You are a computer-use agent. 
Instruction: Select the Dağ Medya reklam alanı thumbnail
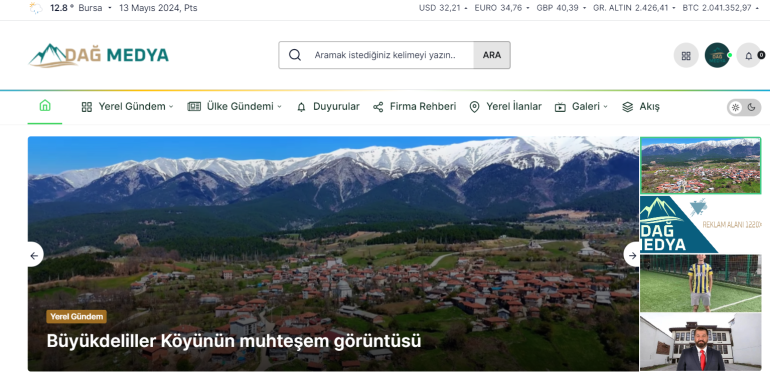point(700,224)
